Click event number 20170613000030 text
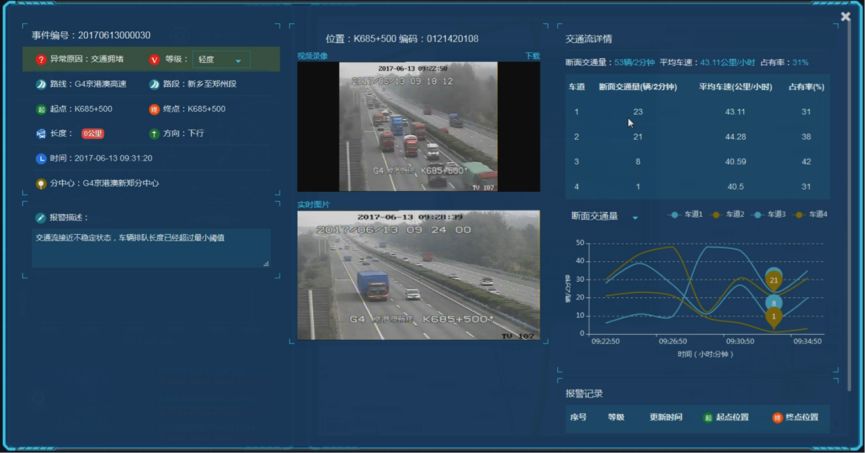The width and height of the screenshot is (865, 453). [x=114, y=35]
